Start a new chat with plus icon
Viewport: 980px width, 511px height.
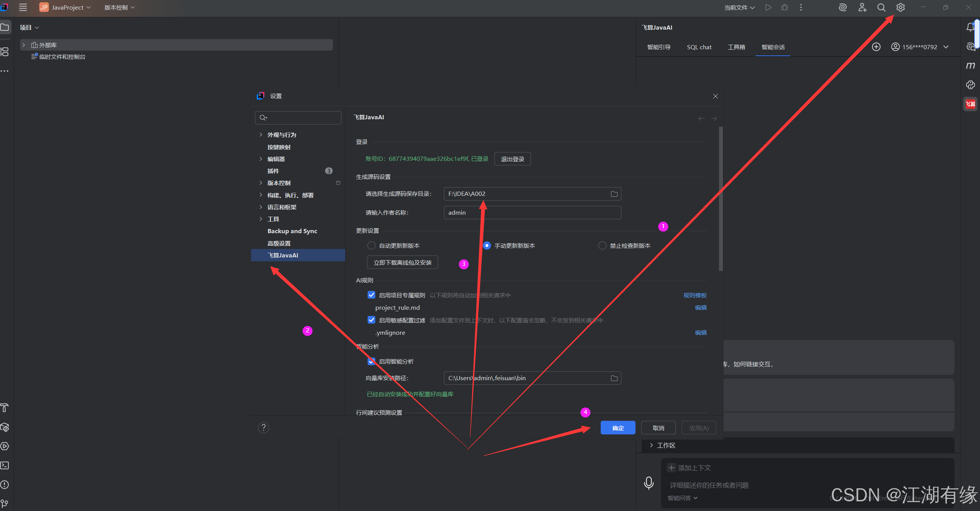876,47
